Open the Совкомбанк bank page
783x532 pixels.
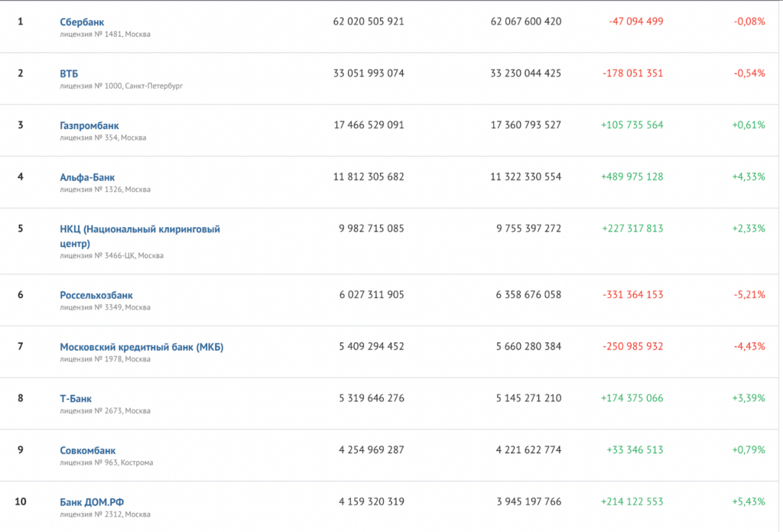pos(88,450)
